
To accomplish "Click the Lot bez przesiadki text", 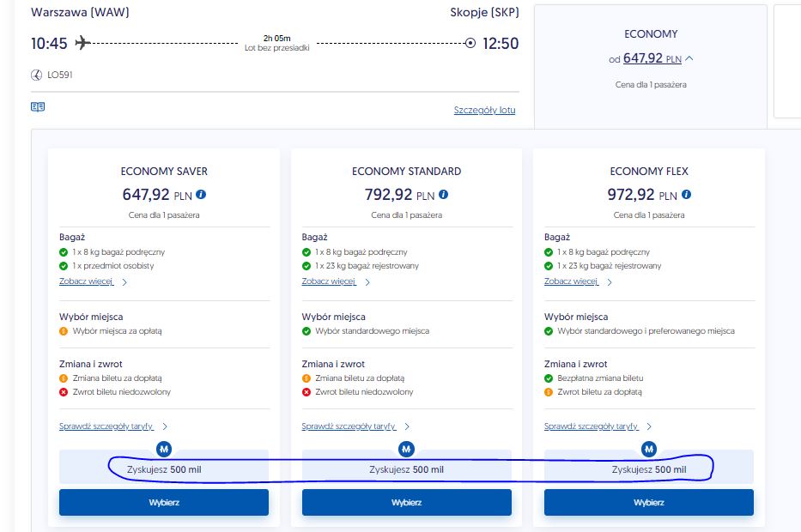I will [277, 48].
